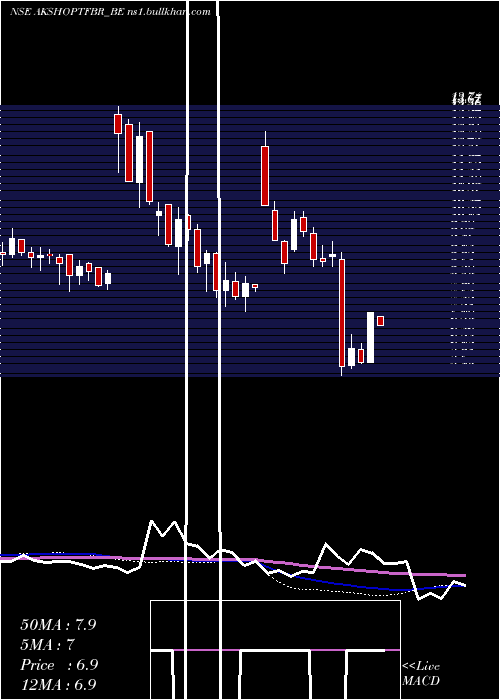Viewport: 500px width, 700px height.
Task: Click the tall white candle before the last candle
Action: coord(371,338)
